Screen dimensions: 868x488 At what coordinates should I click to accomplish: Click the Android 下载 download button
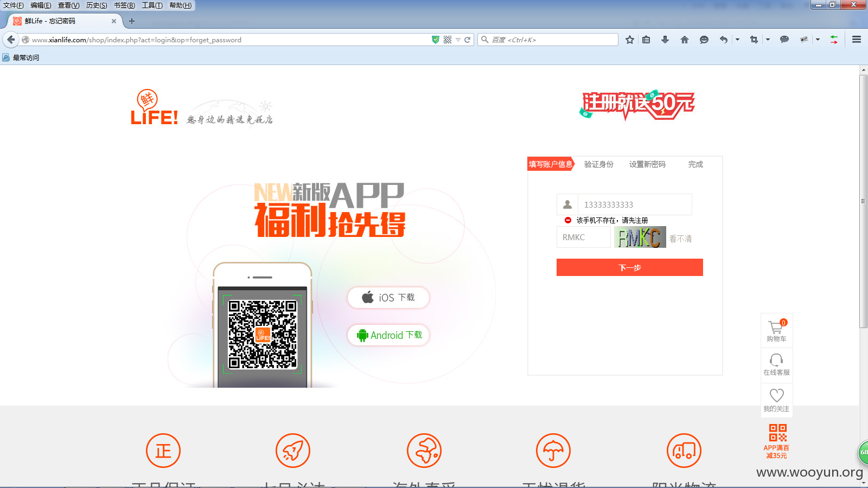pos(388,335)
